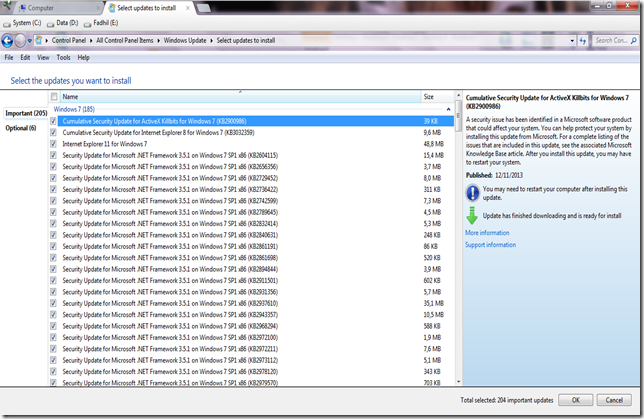
Task: Expand breadcrumb arrow after Control Panel
Action: (x=91, y=41)
